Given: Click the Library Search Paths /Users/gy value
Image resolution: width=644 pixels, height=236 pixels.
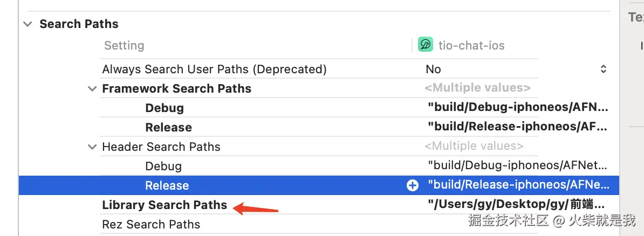Looking at the screenshot, I should click(516, 205).
